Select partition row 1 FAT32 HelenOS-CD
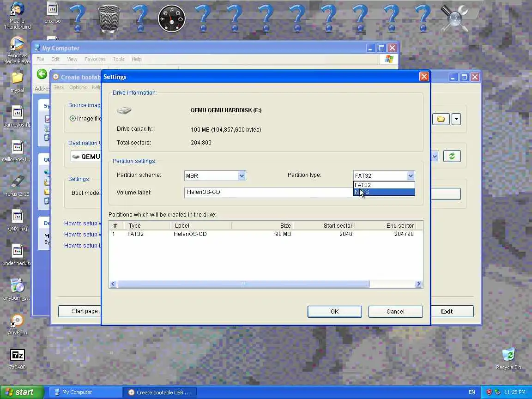The width and height of the screenshot is (532, 399). point(266,234)
